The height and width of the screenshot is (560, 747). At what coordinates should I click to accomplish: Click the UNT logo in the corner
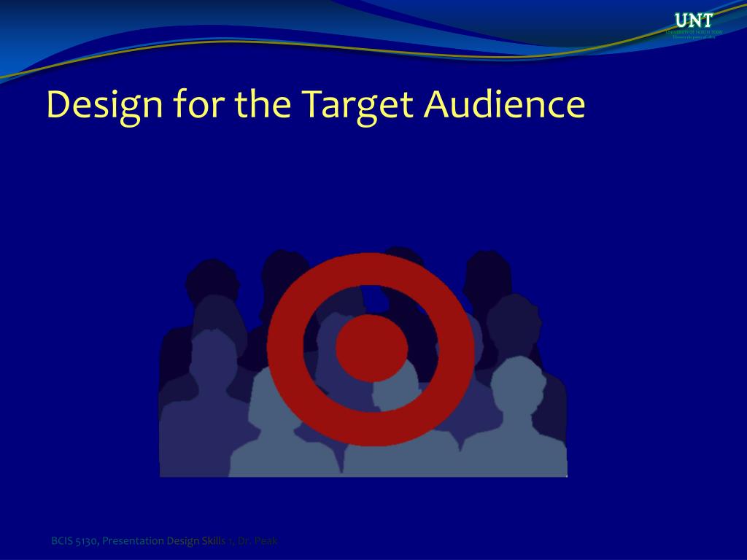(694, 26)
